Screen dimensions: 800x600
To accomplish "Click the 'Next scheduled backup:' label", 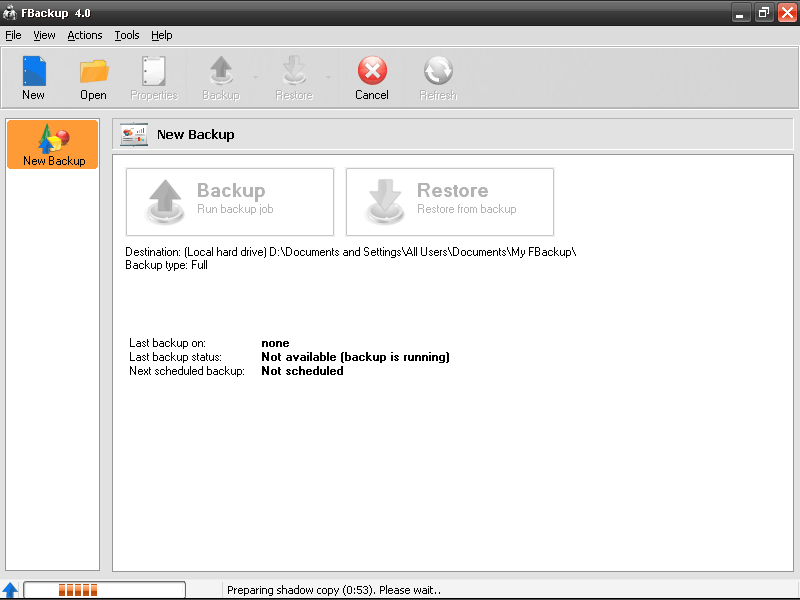I will [187, 371].
